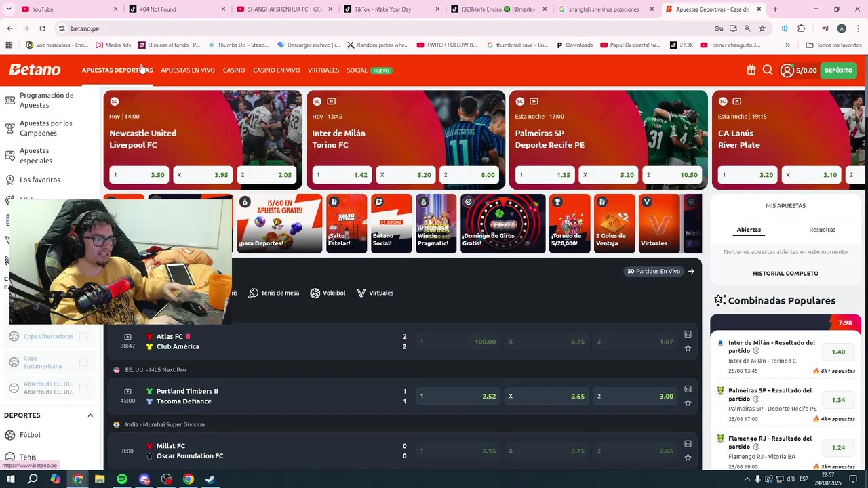
Task: Open the Todos los favoritos folder
Action: tap(833, 45)
